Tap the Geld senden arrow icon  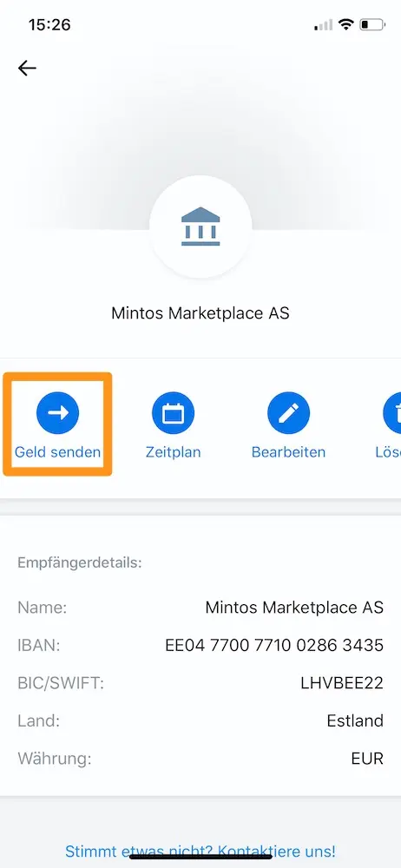pos(57,412)
